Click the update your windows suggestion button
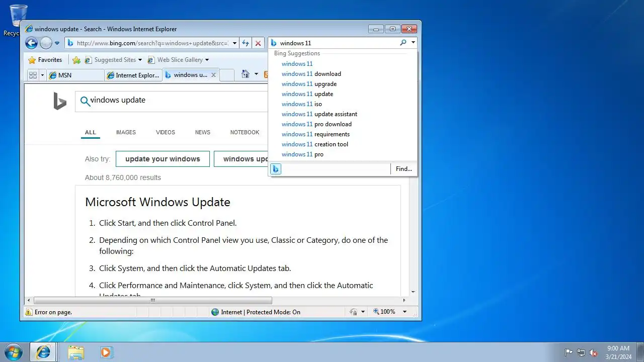644x362 pixels. coord(163,159)
